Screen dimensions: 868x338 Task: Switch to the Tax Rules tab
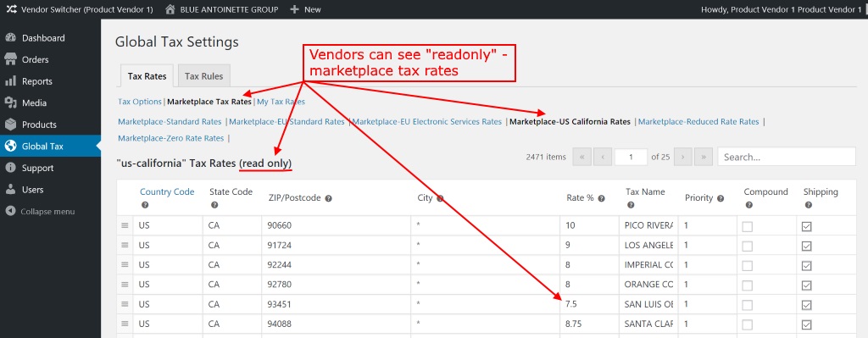click(203, 76)
